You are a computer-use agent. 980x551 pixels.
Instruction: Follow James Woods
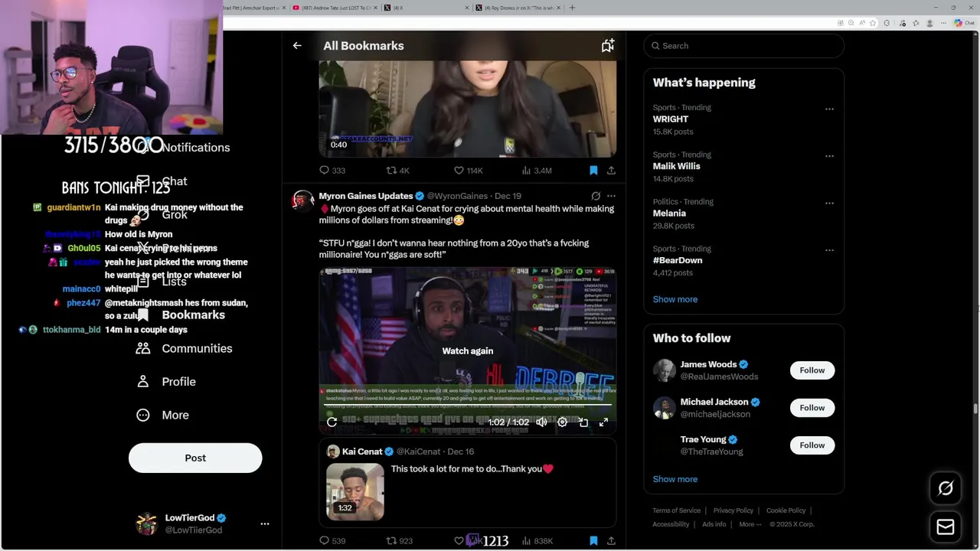point(812,370)
